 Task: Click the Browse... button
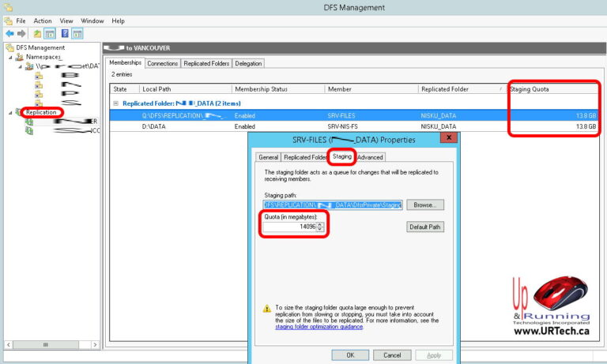tap(425, 205)
